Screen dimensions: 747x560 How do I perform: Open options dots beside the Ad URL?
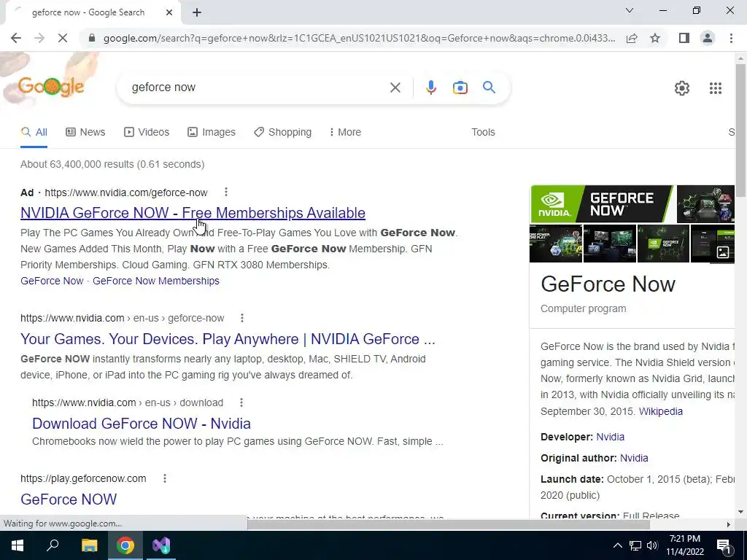click(x=226, y=192)
